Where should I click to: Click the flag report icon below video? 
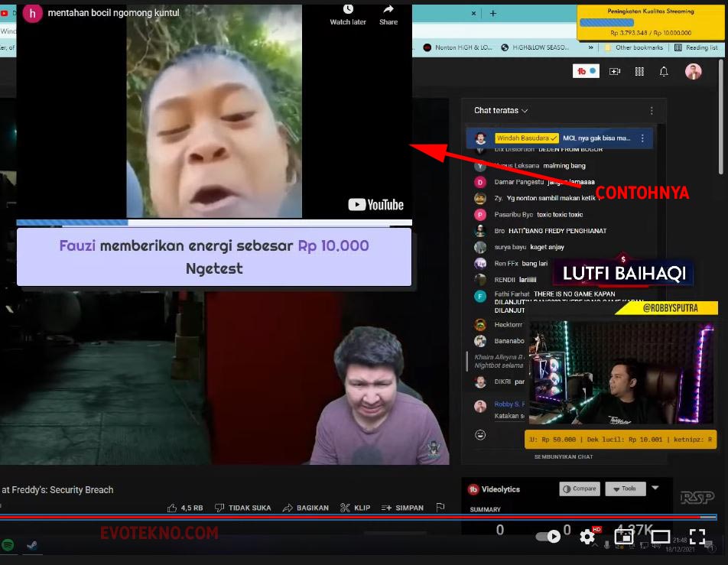tap(440, 508)
